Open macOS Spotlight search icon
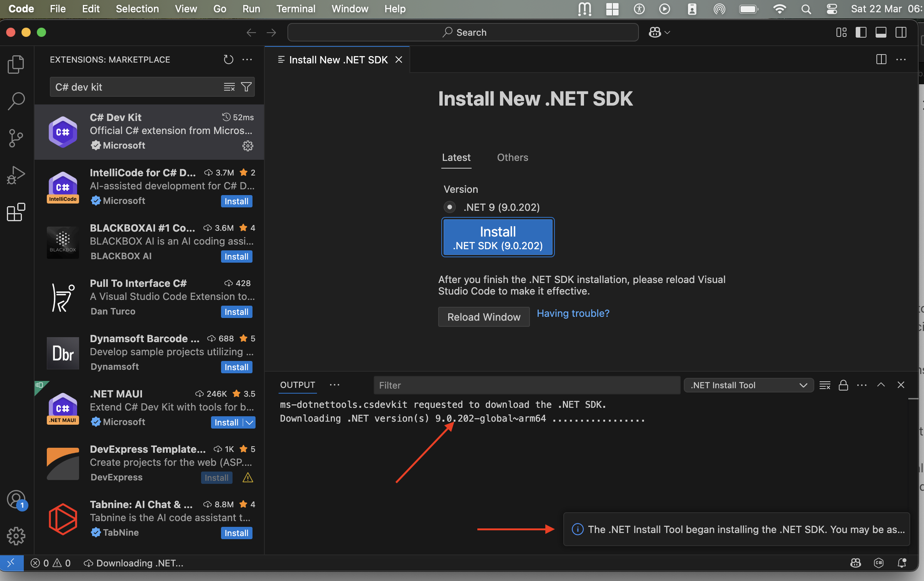Image resolution: width=924 pixels, height=581 pixels. (x=806, y=9)
